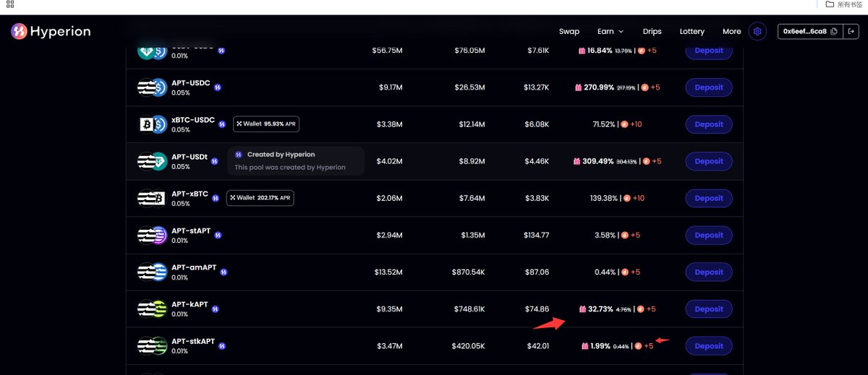Click drips coin icon in APT-stAPT row
Screen dimensions: 868x375
click(624, 235)
